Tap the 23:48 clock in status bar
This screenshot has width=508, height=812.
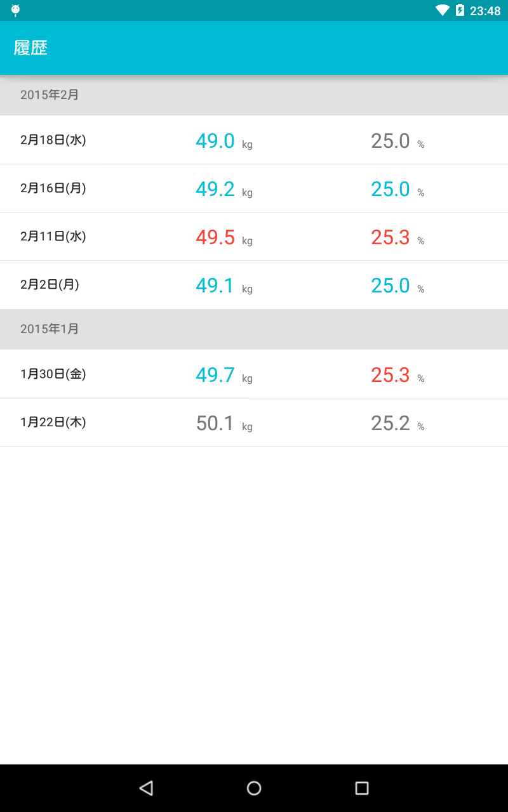[x=485, y=11]
